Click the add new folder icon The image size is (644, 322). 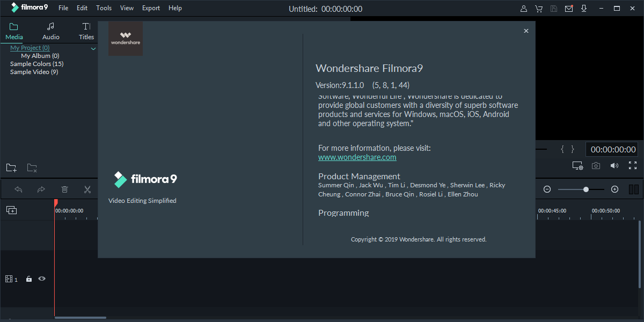coord(11,168)
